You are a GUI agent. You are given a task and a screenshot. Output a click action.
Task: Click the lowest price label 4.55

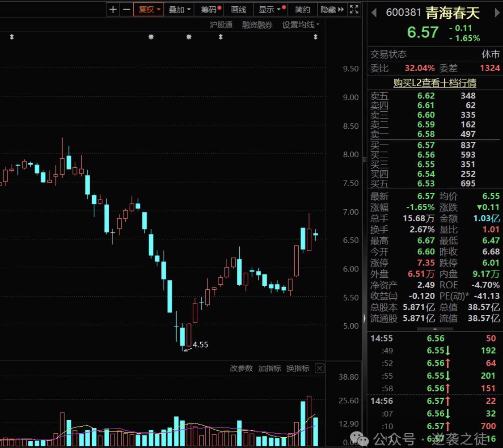pos(200,345)
